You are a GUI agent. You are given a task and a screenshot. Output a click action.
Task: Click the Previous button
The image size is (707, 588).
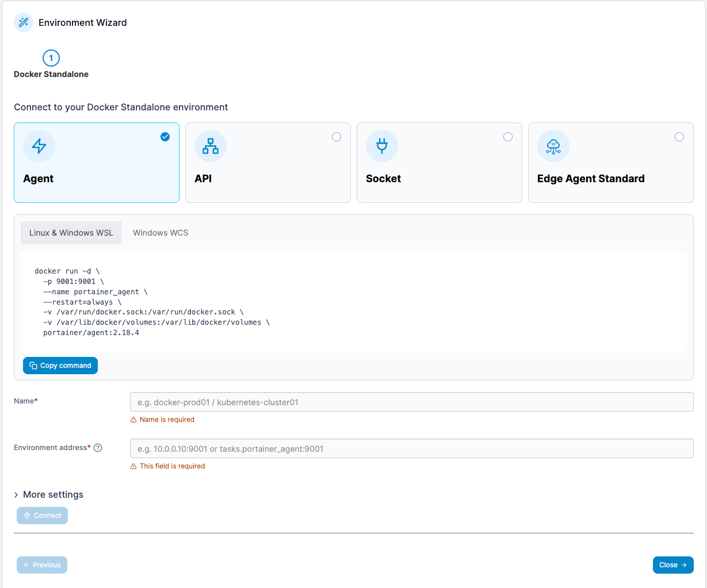[42, 565]
